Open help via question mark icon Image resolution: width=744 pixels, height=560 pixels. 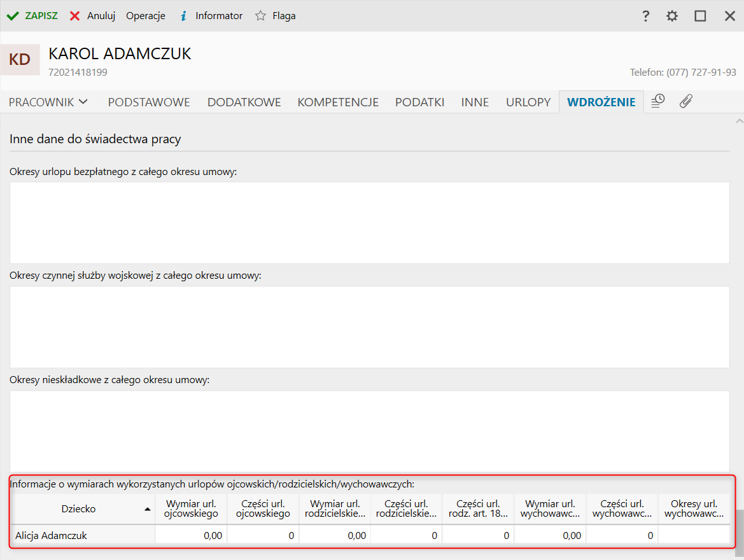tap(645, 16)
